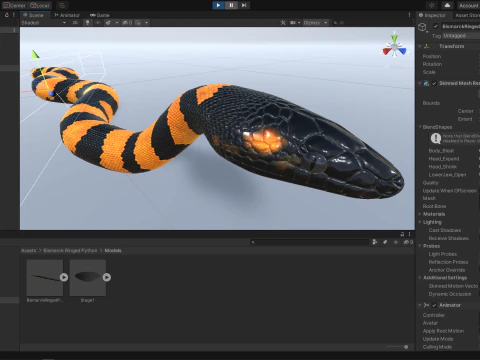Click the Hierarchy lock icon
This screenshot has width=480, height=360.
[x=7, y=15]
